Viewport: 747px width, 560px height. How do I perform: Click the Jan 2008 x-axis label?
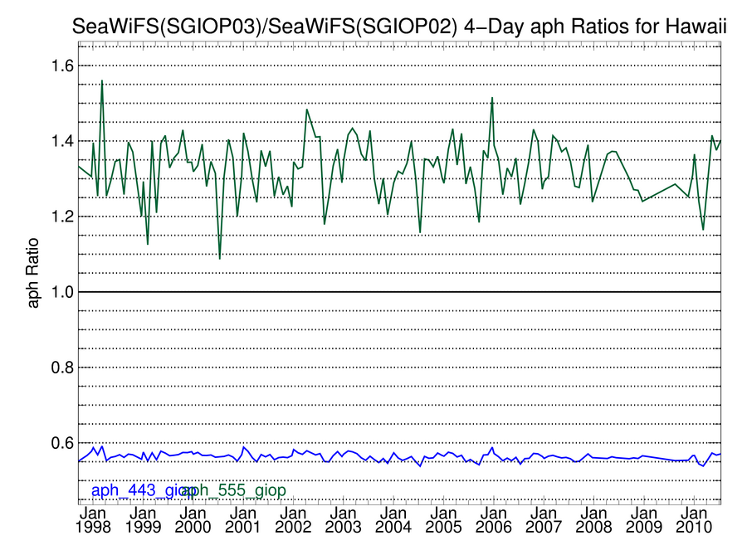[593, 520]
